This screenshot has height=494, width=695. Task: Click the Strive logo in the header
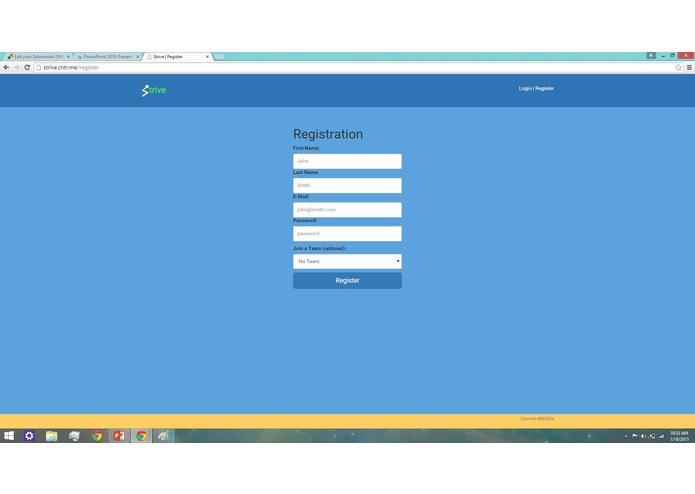coord(154,90)
